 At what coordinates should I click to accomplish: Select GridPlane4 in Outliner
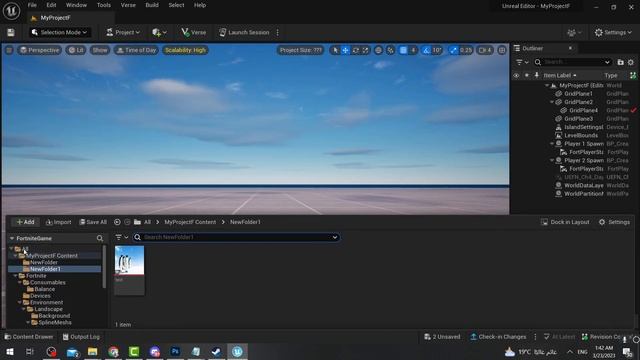tap(583, 110)
